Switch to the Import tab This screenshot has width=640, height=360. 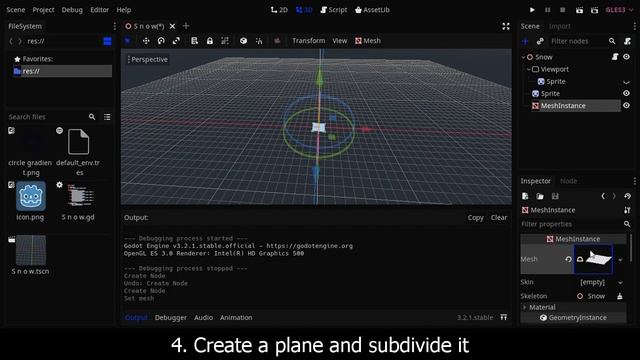560,27
